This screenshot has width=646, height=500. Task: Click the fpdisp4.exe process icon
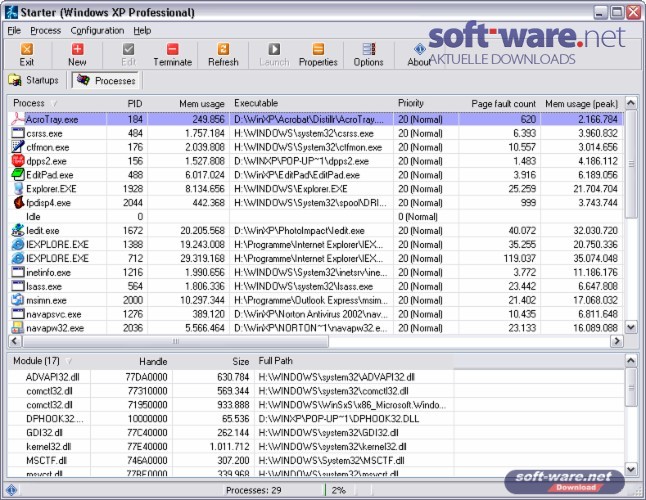(x=18, y=203)
